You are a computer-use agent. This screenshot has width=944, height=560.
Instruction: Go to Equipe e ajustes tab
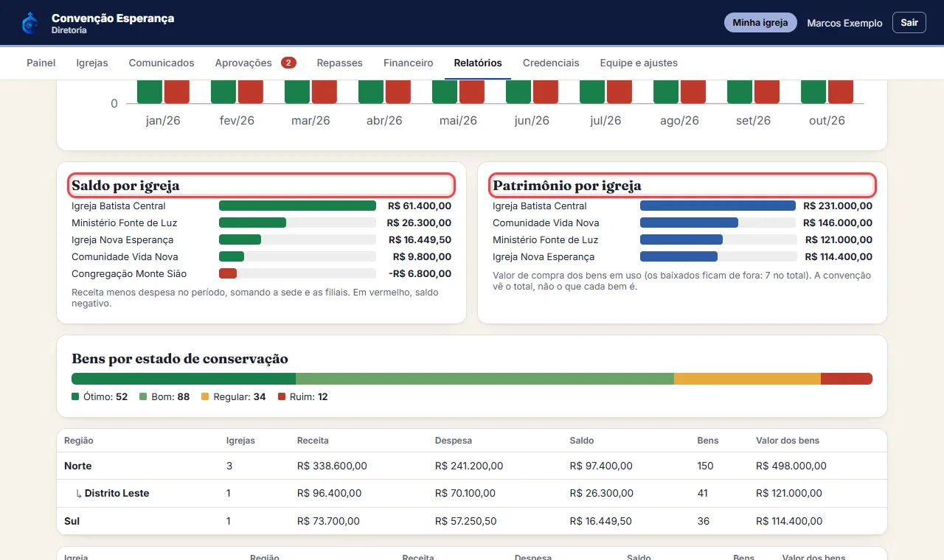639,63
